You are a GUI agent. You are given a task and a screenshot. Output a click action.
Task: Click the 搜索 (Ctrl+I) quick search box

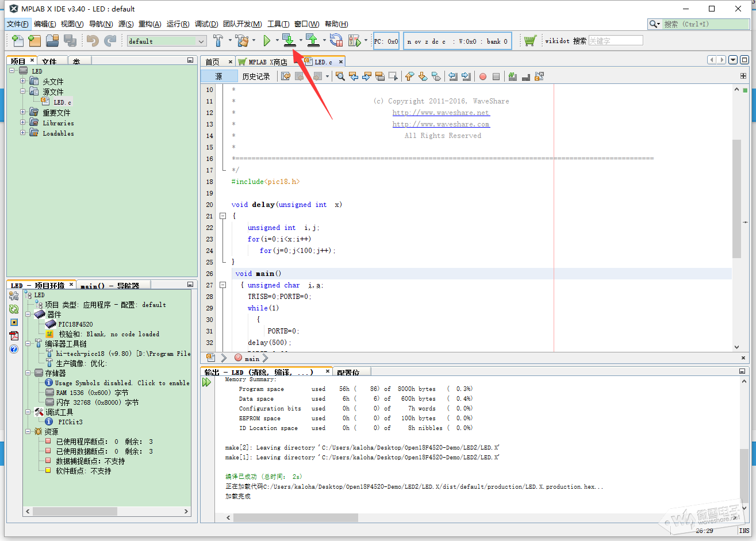pyautogui.click(x=706, y=24)
